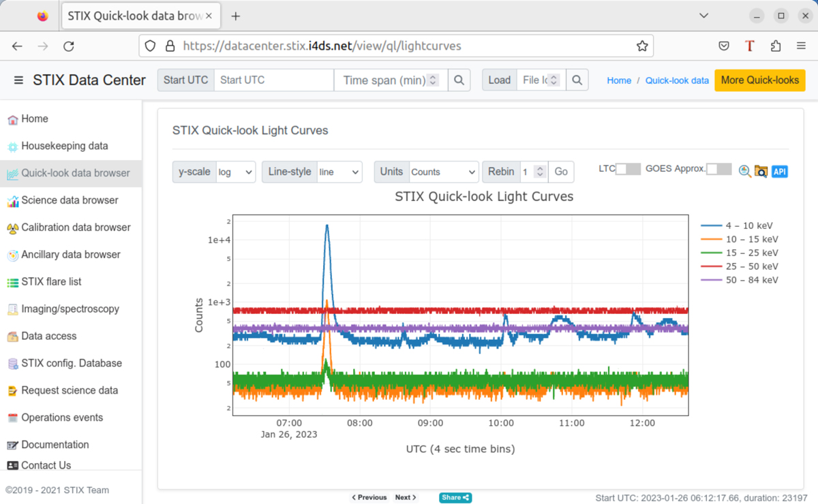Bookmark this page with star icon
The image size is (818, 504).
click(641, 46)
